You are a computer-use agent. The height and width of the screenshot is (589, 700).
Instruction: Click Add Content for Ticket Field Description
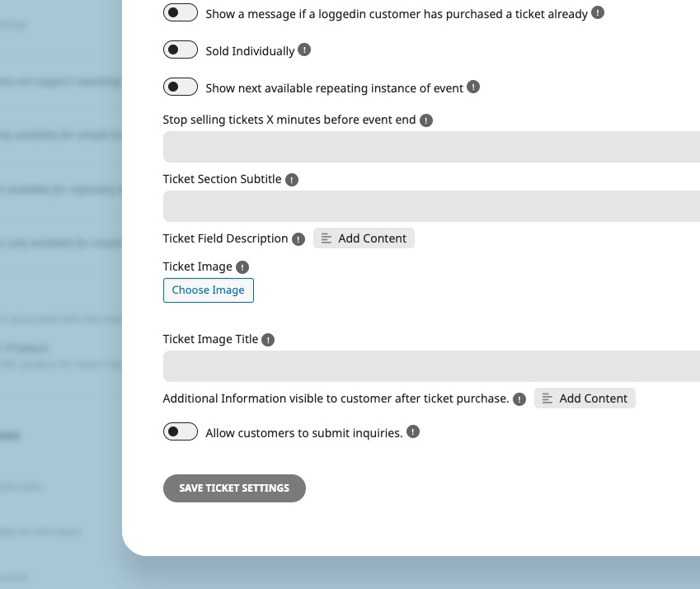tap(364, 238)
